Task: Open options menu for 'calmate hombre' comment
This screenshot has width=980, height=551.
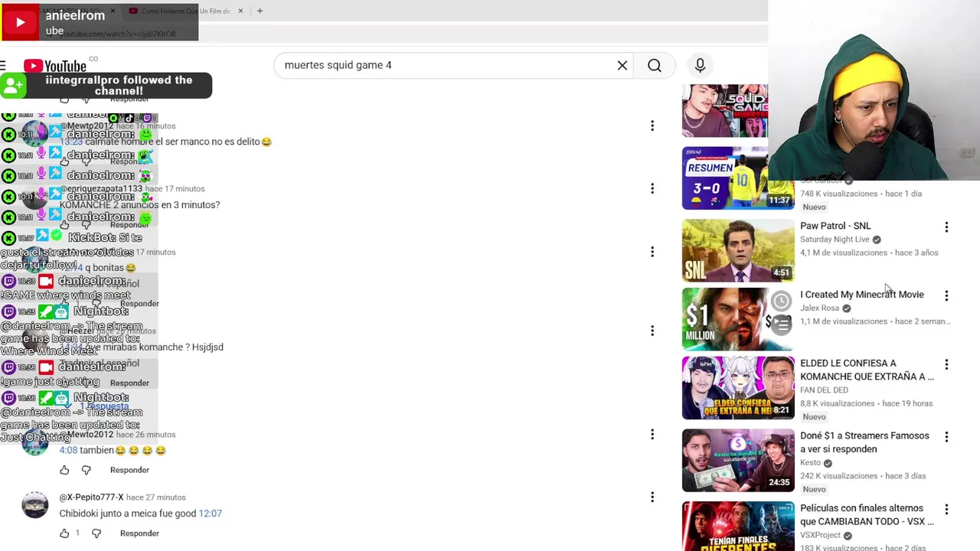Action: (652, 126)
